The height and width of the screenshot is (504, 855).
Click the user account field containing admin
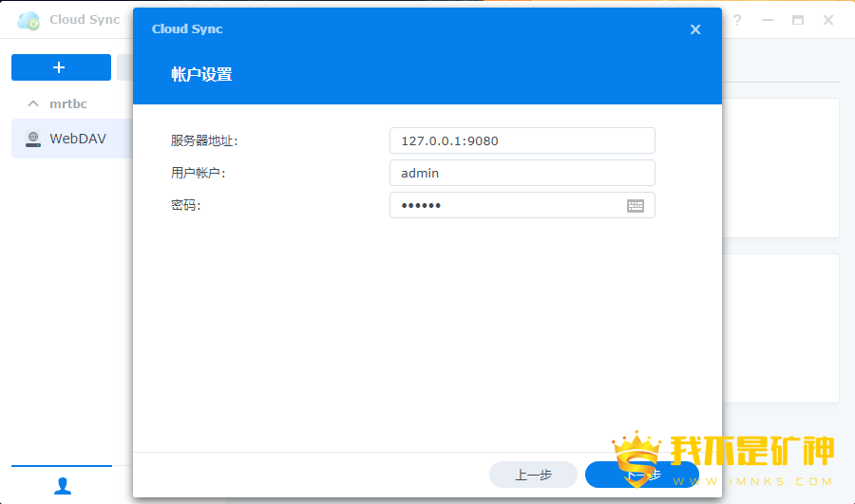(522, 173)
